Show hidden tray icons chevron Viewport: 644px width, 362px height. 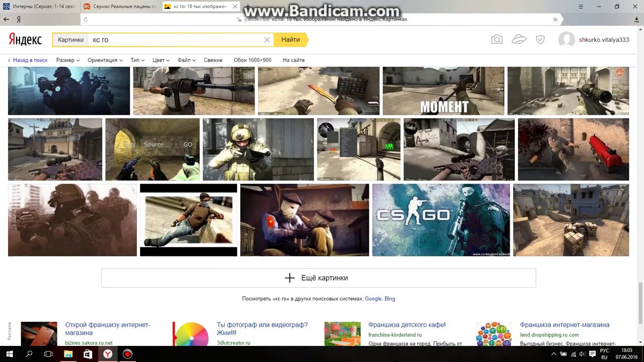click(x=554, y=354)
